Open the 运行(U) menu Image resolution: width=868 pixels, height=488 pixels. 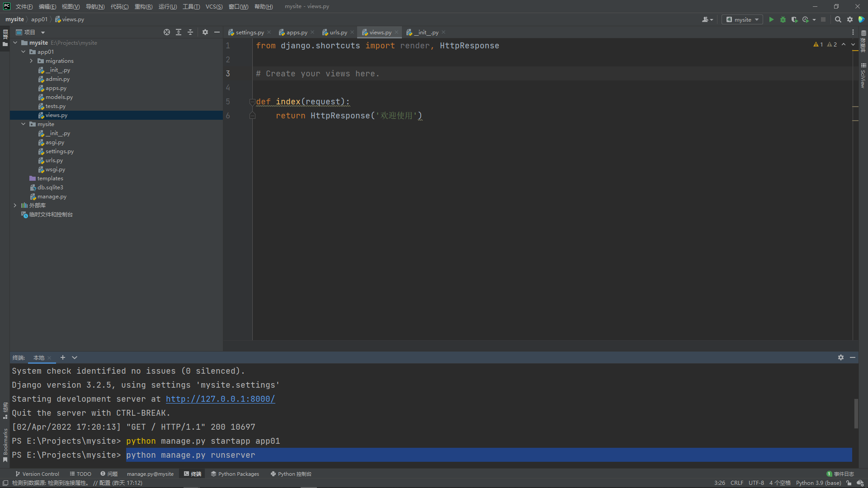(168, 6)
